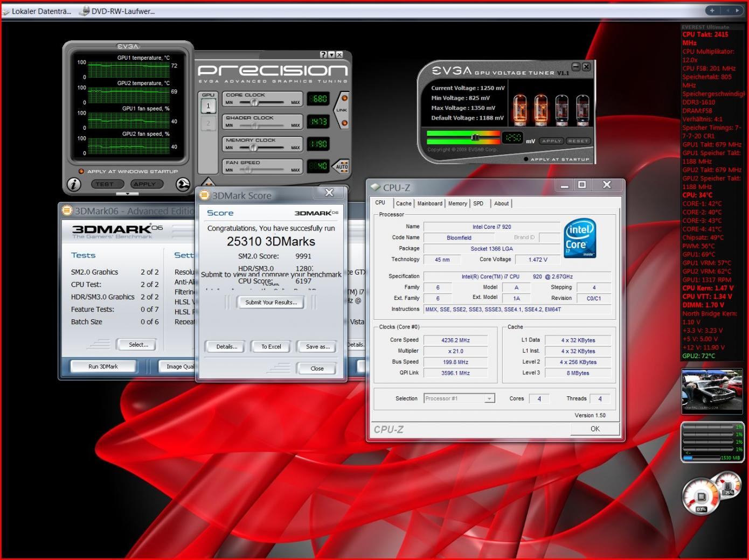Switch to the About tab in CPU-Z

(x=501, y=204)
